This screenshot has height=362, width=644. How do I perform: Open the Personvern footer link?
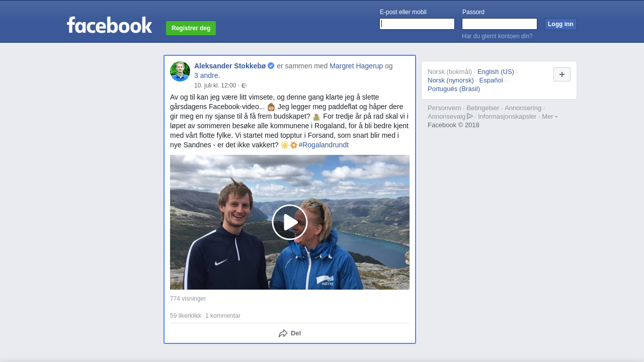(444, 108)
